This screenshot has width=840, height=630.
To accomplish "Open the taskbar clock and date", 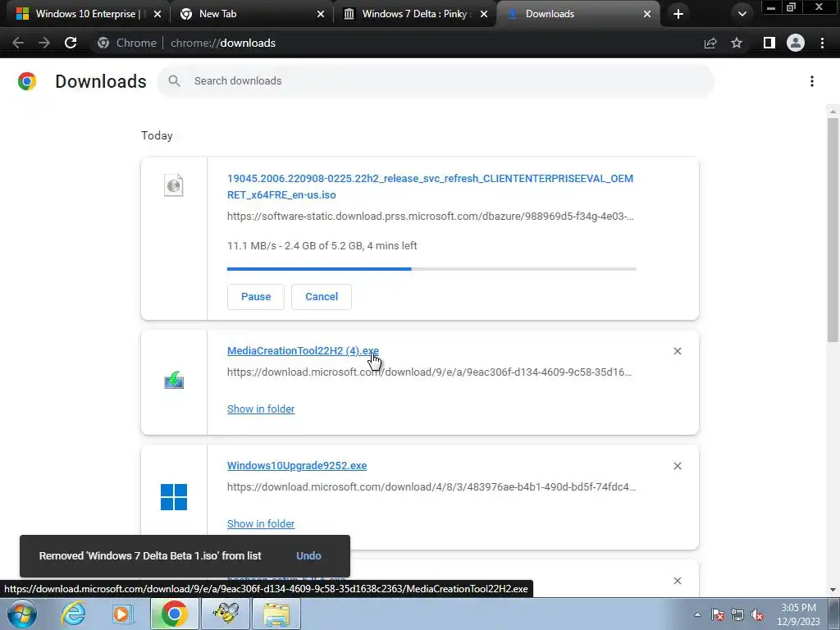I will coord(799,614).
